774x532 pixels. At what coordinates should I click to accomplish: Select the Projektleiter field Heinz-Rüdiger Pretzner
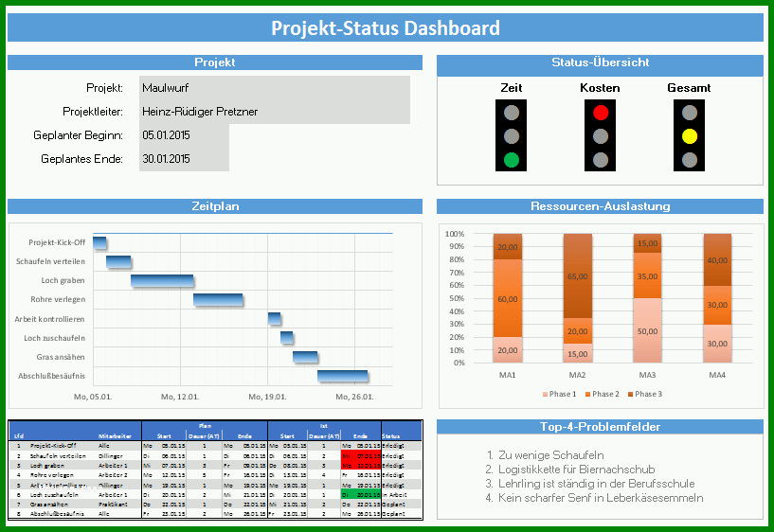(x=275, y=112)
